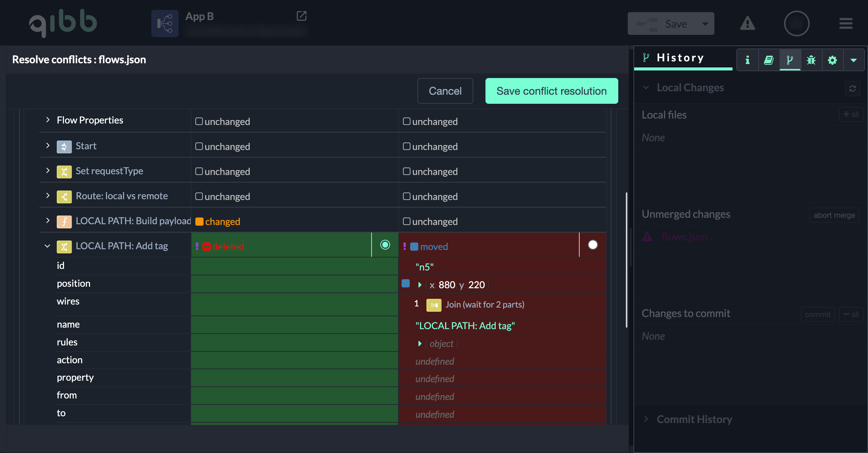The image size is (868, 453).
Task: Click the user profile avatar circle
Action: pos(796,23)
